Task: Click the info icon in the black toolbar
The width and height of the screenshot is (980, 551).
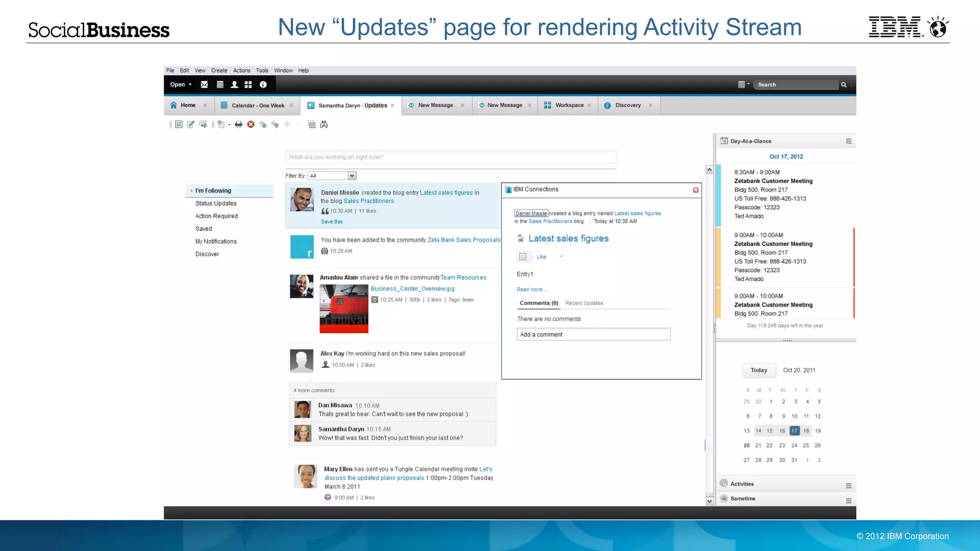Action: click(263, 85)
